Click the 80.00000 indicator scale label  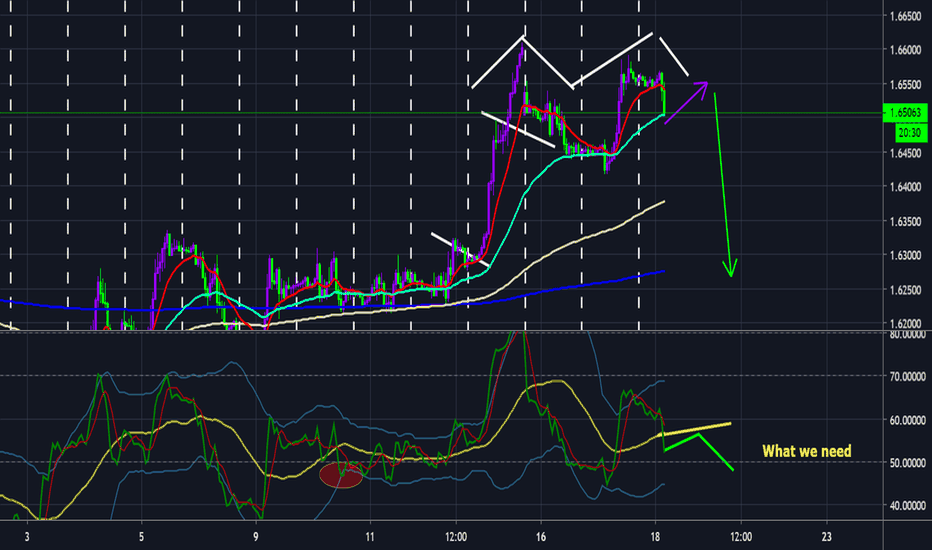[x=908, y=335]
